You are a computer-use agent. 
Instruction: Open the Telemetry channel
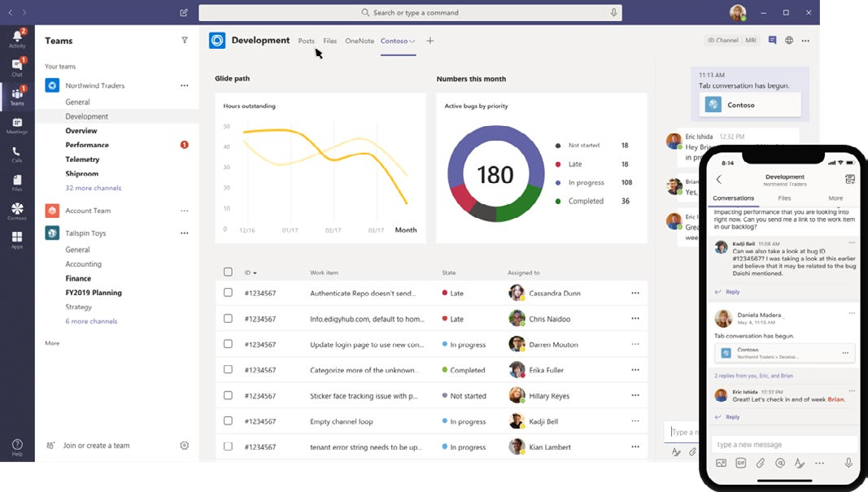[82, 159]
